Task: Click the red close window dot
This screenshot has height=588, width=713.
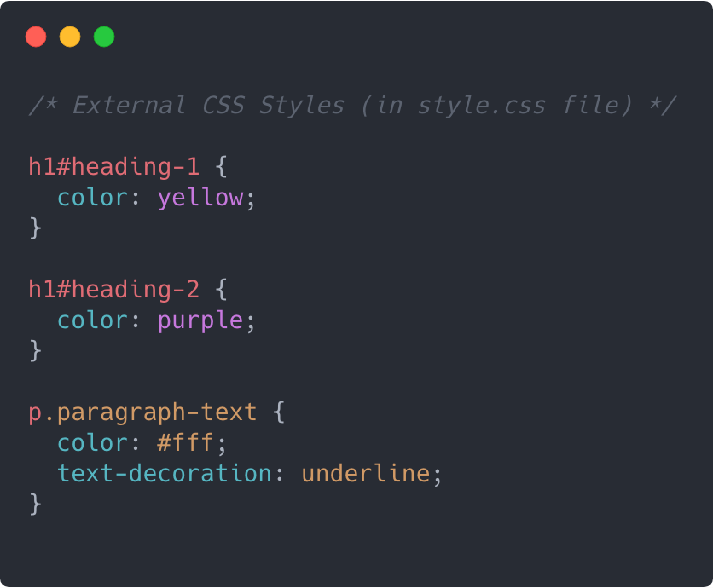Action: (x=36, y=37)
